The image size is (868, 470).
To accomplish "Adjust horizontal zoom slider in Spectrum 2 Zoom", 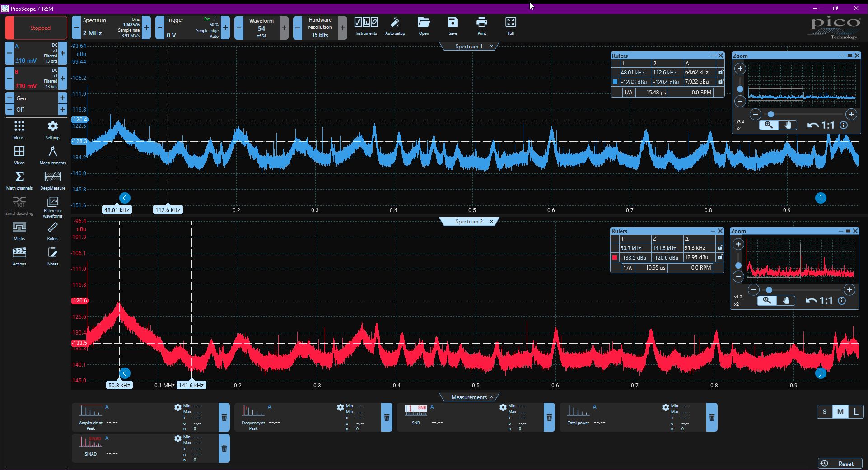I will click(x=769, y=289).
